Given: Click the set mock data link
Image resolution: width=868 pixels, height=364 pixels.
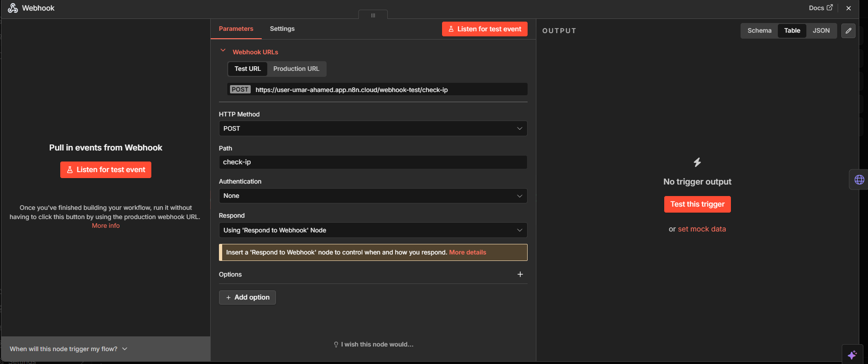Looking at the screenshot, I should point(702,229).
